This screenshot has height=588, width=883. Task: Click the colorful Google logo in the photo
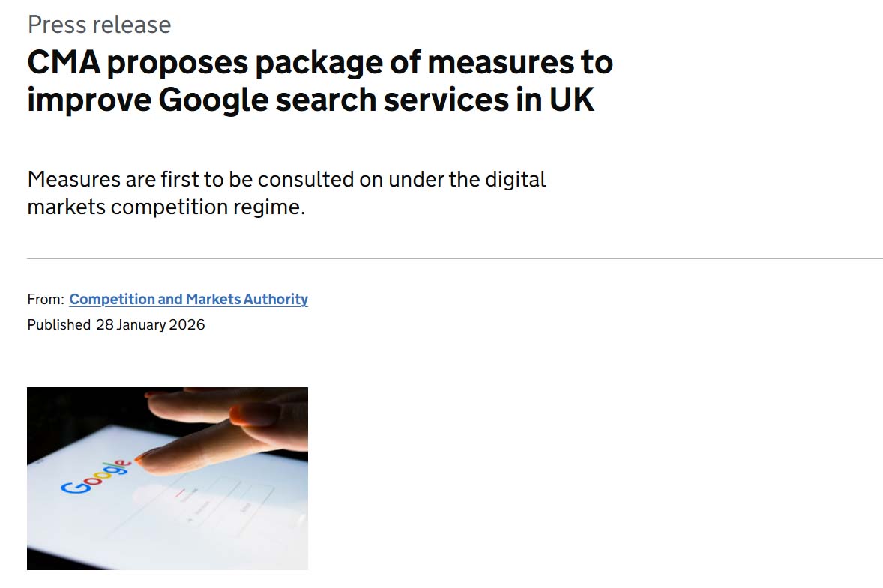click(x=94, y=478)
